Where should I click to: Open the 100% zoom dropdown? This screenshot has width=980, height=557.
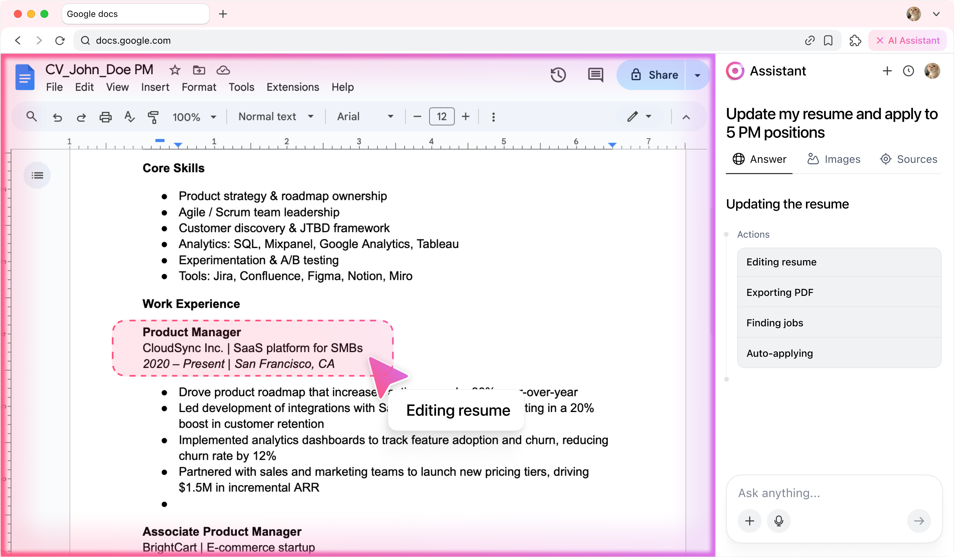click(x=194, y=117)
